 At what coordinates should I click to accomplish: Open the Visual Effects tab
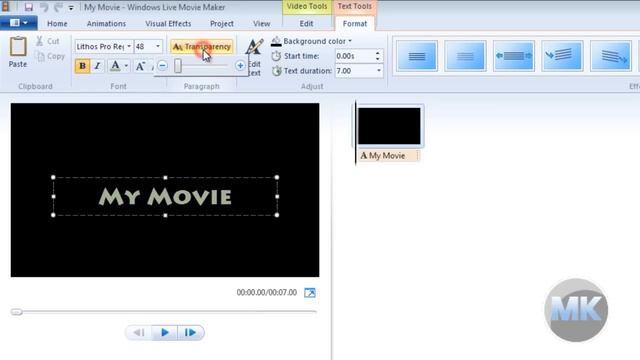click(168, 24)
